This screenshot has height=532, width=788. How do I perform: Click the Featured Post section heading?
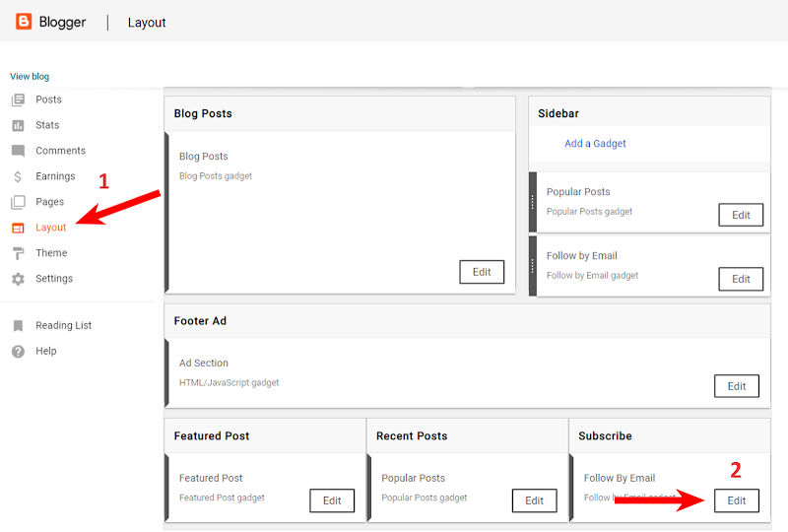pyautogui.click(x=212, y=436)
